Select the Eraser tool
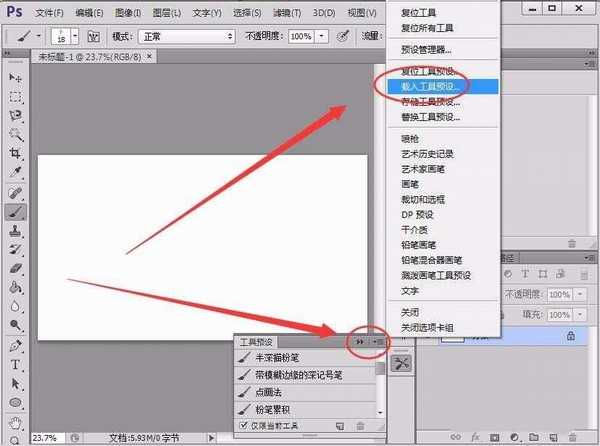Screen dimensions: 600x446 point(16,268)
